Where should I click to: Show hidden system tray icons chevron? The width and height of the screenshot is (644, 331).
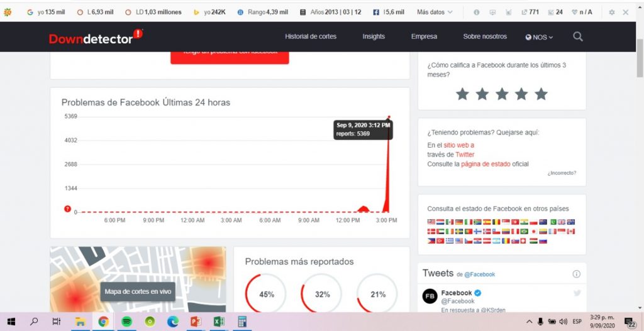530,322
